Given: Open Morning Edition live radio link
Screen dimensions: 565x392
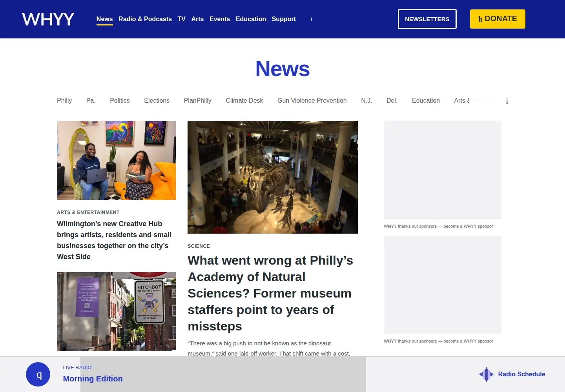Looking at the screenshot, I should [x=93, y=379].
